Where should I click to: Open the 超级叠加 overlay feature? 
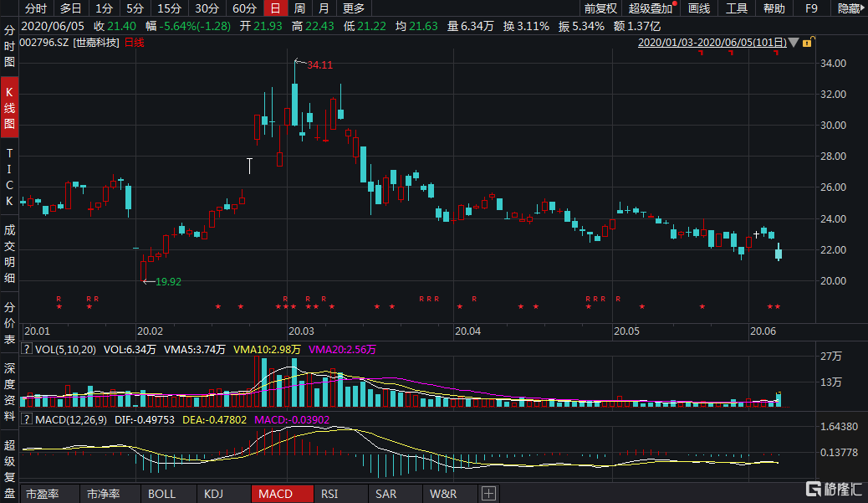tap(651, 8)
